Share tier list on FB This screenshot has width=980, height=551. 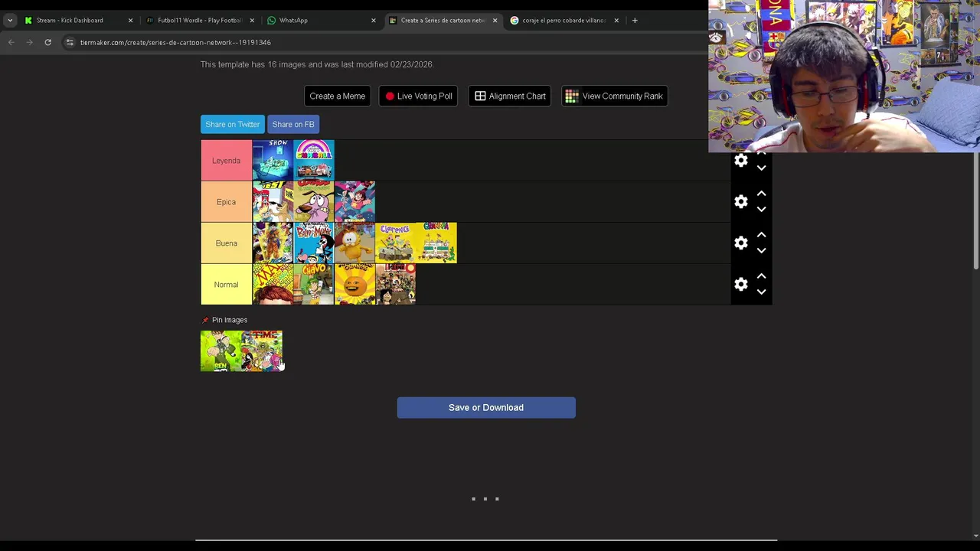(293, 124)
